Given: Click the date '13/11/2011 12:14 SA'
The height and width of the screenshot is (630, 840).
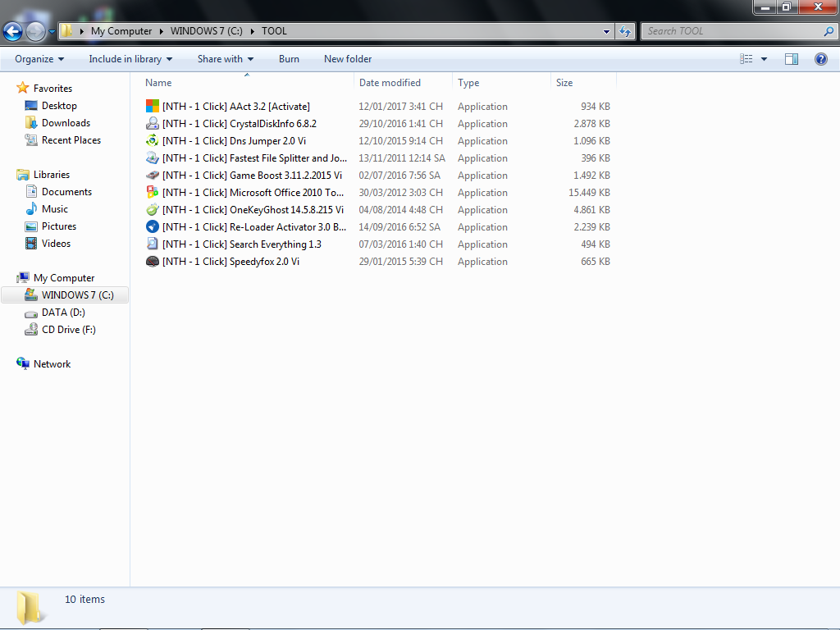Looking at the screenshot, I should pos(402,158).
